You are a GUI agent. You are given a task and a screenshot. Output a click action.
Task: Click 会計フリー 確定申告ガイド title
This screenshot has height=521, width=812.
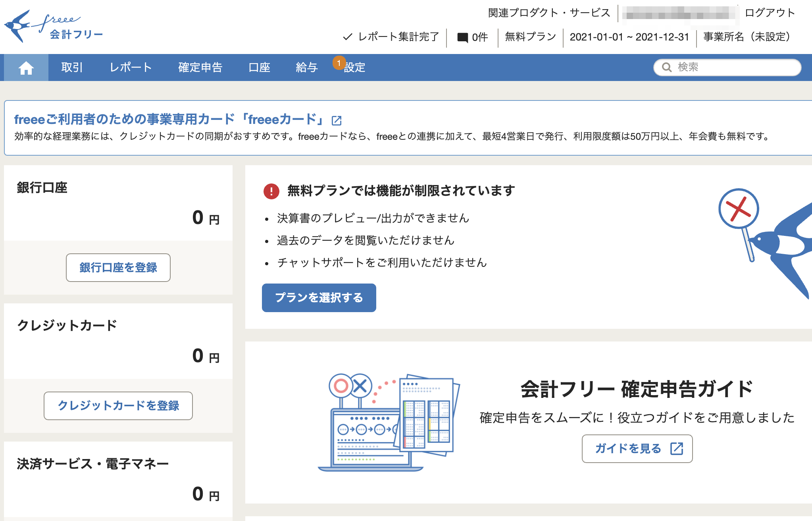637,389
